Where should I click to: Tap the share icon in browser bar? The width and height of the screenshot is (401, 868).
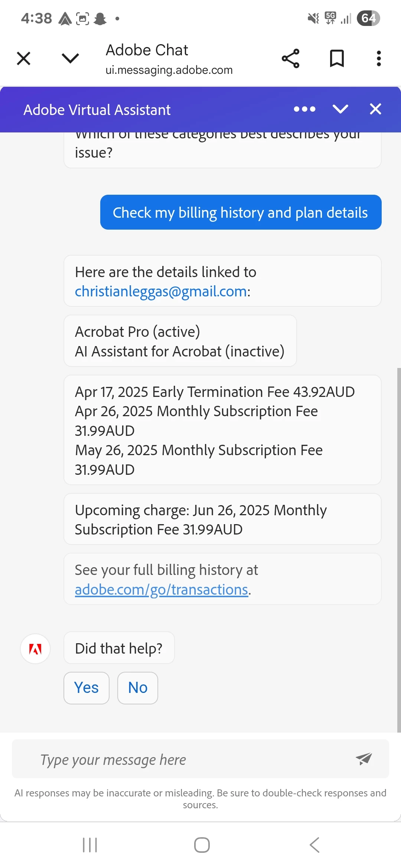pos(290,58)
